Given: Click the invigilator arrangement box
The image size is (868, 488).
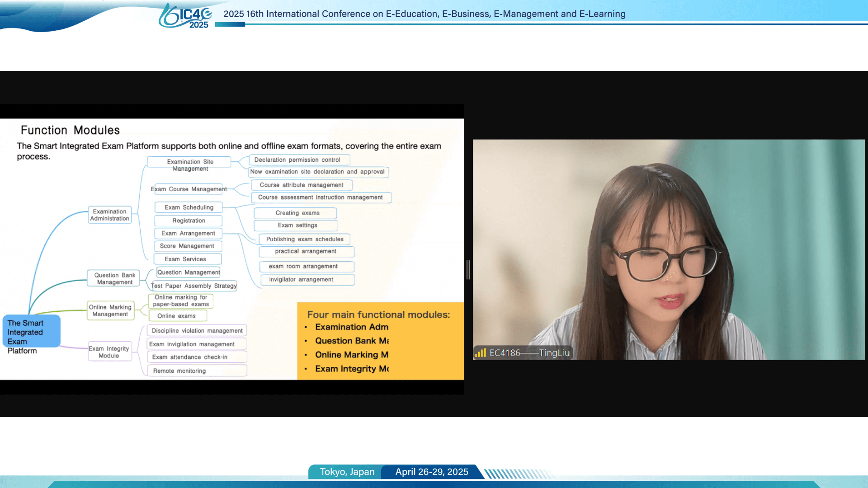Looking at the screenshot, I should coord(307,280).
